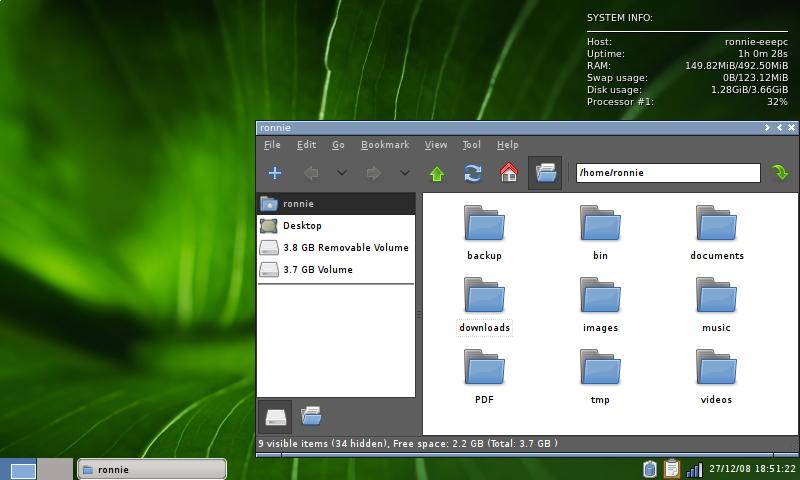
Task: Click the ronnie taskbar window button
Action: click(152, 469)
